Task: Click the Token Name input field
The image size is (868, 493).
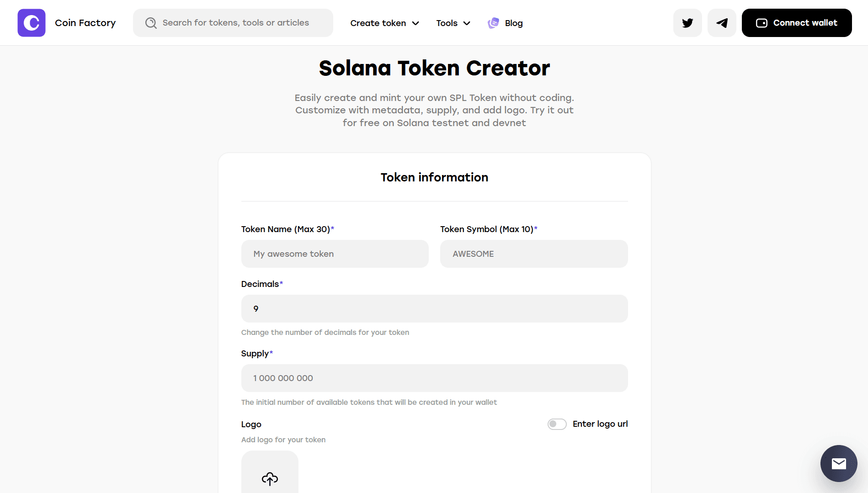Action: click(335, 254)
